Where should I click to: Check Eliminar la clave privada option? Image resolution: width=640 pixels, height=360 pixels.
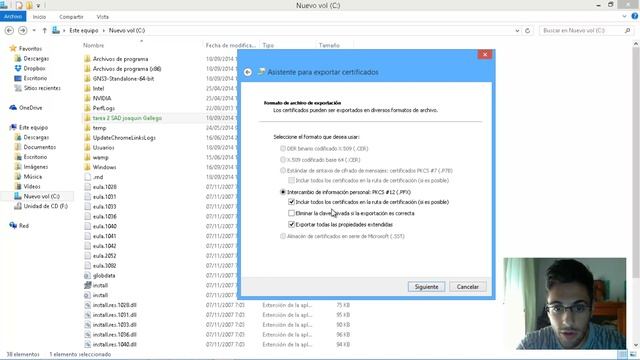[x=291, y=213]
